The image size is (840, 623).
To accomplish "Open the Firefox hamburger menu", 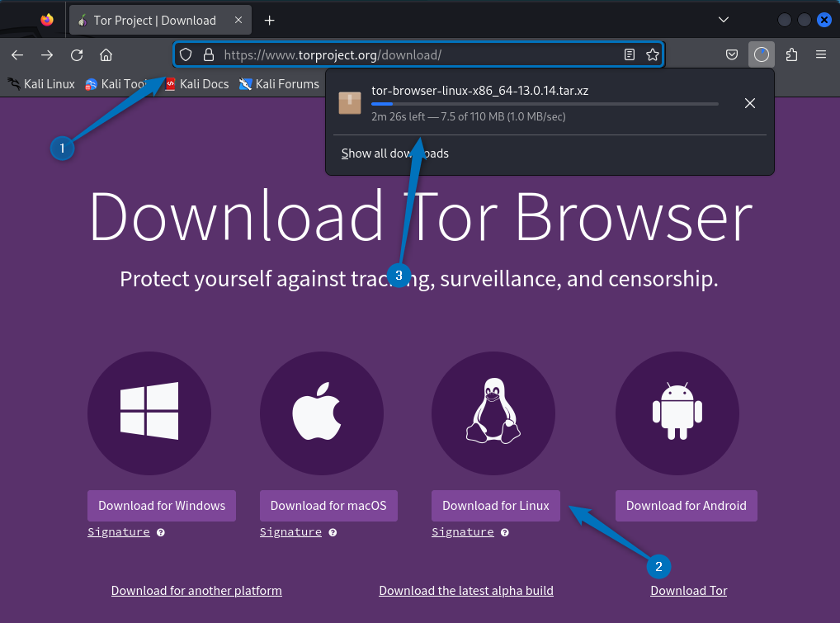I will tap(821, 54).
